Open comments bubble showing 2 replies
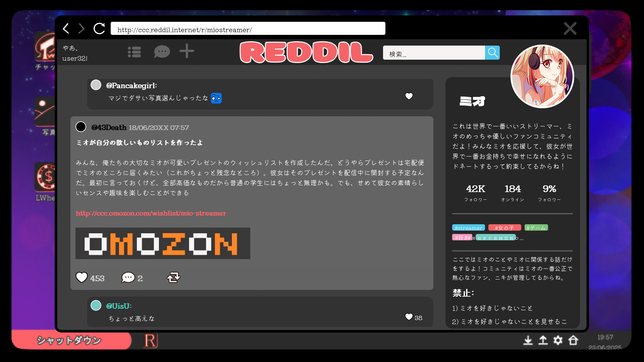 [x=128, y=278]
